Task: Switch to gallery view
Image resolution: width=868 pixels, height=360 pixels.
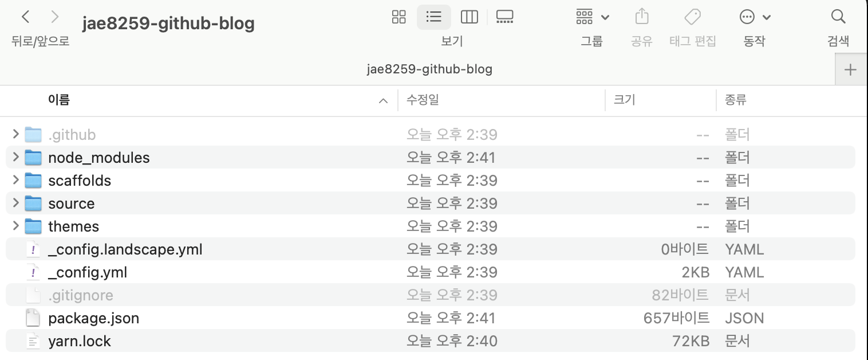Action: pyautogui.click(x=504, y=17)
